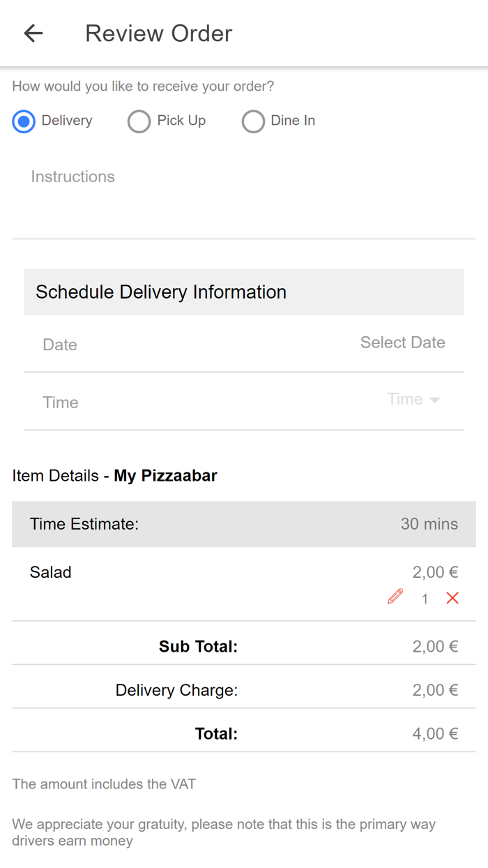Viewport: 488px width, 868px height.
Task: Expand the Schedule Delivery Information section
Action: 161,292
